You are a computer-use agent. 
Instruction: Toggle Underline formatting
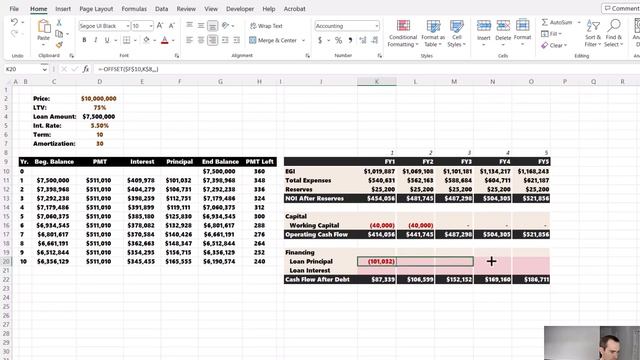tap(107, 40)
